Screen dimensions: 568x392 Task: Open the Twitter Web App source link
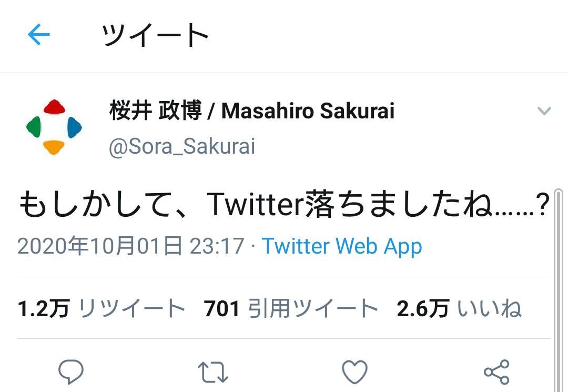342,246
